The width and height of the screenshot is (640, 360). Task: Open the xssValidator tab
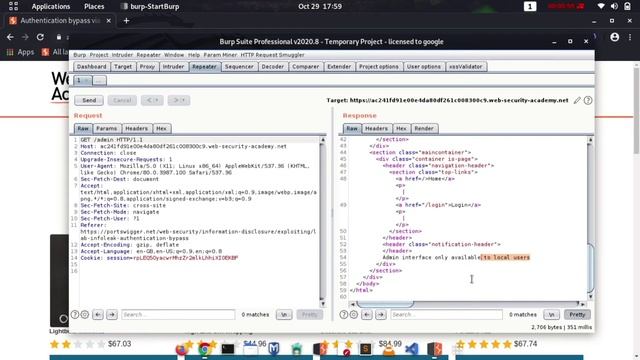tap(466, 67)
